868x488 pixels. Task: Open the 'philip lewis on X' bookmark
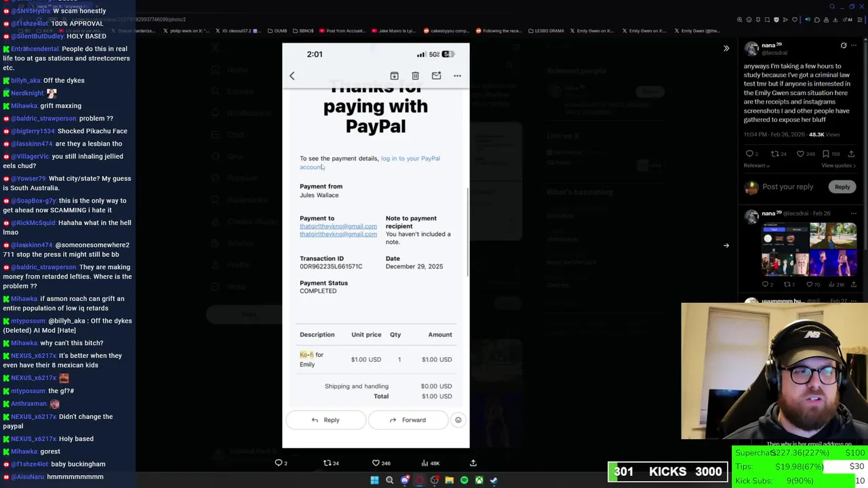[187, 30]
